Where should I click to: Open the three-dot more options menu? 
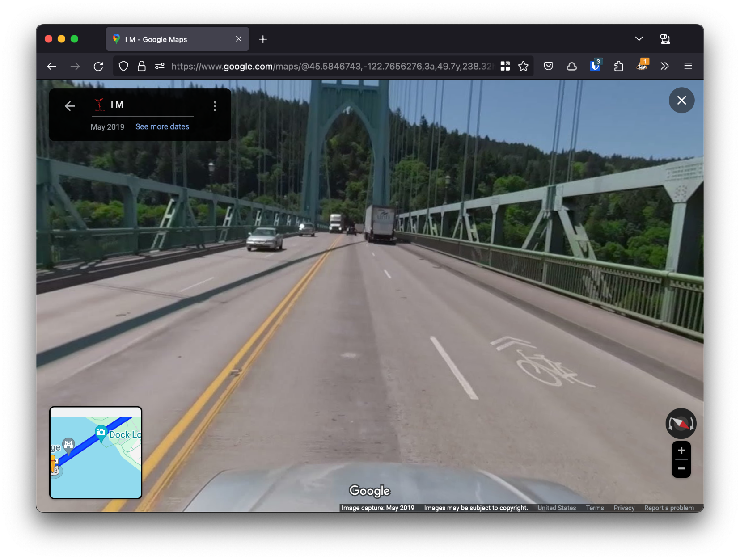tap(215, 106)
